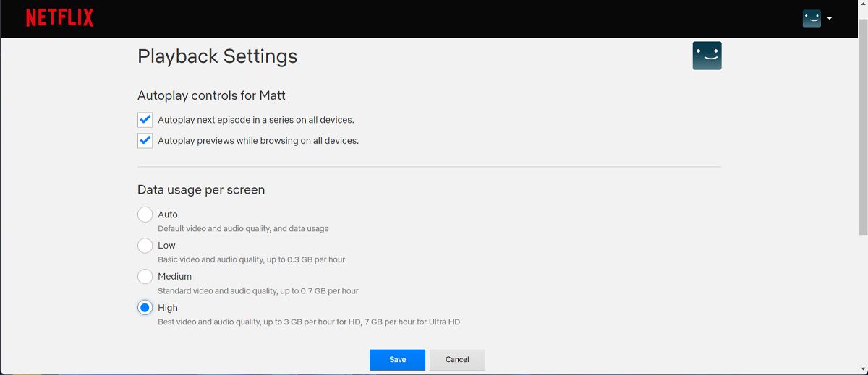Screen dimensions: 868x375
Task: Uncheck Autoplay previews while browsing checkbox
Action: (145, 140)
